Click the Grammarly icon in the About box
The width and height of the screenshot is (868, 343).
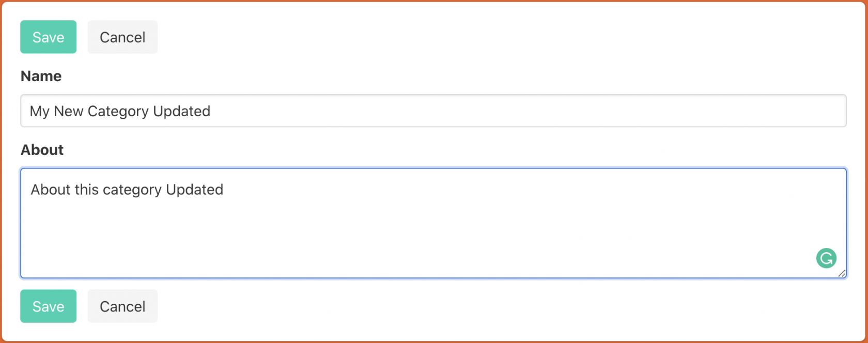[x=826, y=258]
